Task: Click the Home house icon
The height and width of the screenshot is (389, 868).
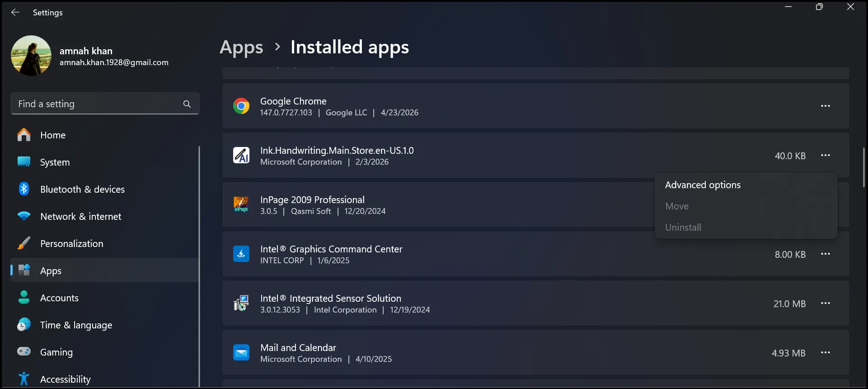Action: 24,135
